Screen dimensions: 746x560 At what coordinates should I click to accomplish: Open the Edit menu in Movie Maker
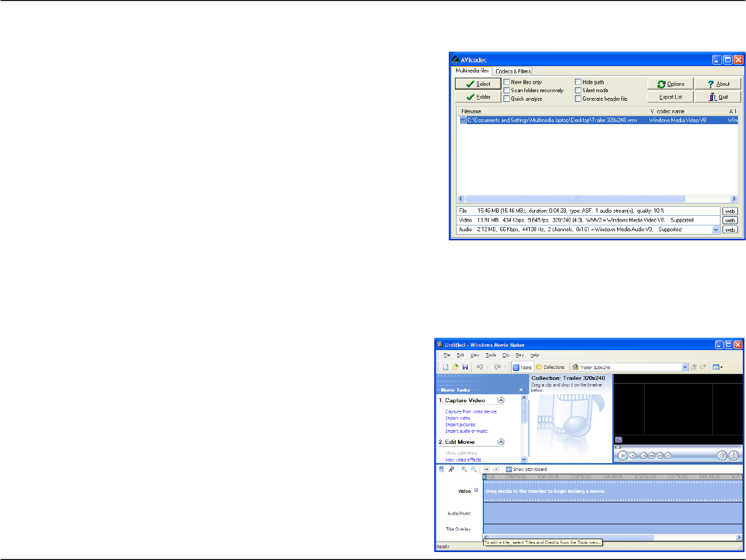click(460, 355)
